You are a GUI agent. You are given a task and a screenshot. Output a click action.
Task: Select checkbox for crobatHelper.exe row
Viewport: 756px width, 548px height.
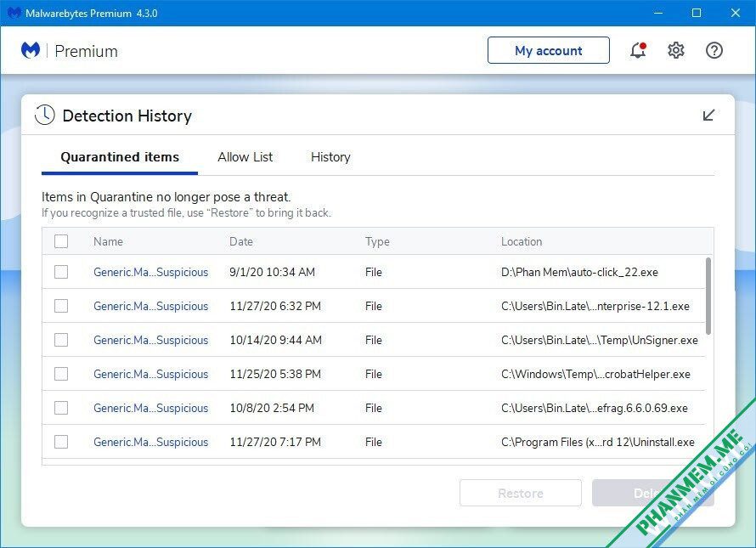click(x=61, y=374)
